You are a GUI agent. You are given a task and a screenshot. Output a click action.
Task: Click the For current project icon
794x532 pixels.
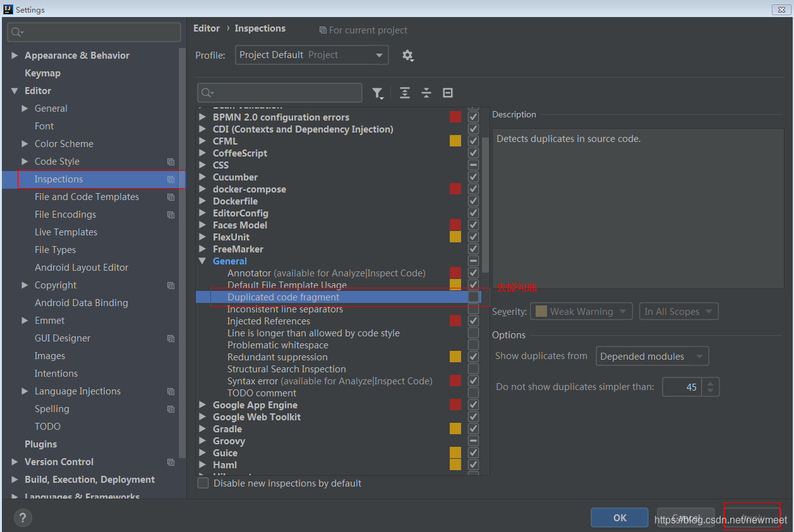coord(323,30)
